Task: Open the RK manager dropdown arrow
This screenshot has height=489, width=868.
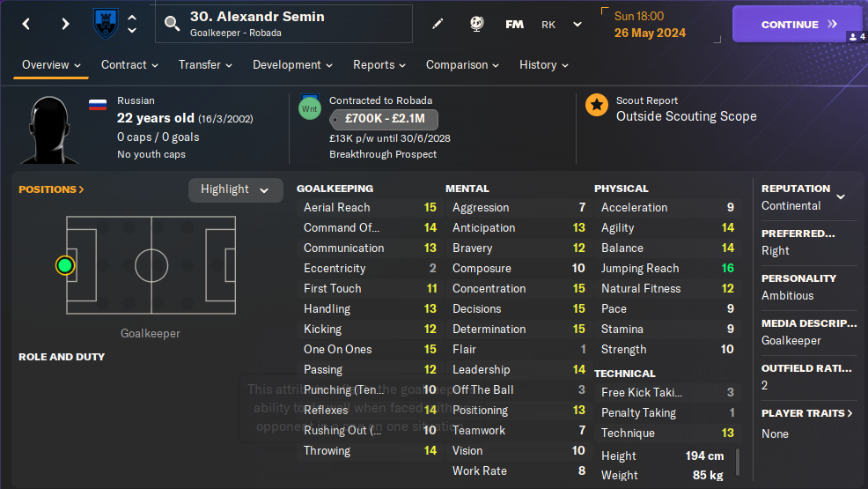Action: [x=577, y=25]
